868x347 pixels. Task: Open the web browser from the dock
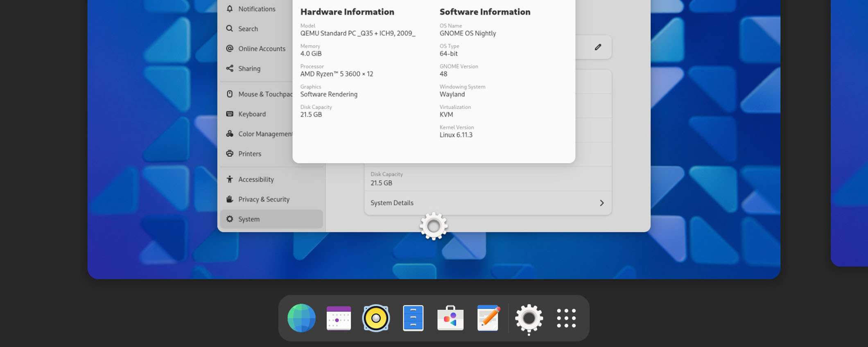point(301,318)
